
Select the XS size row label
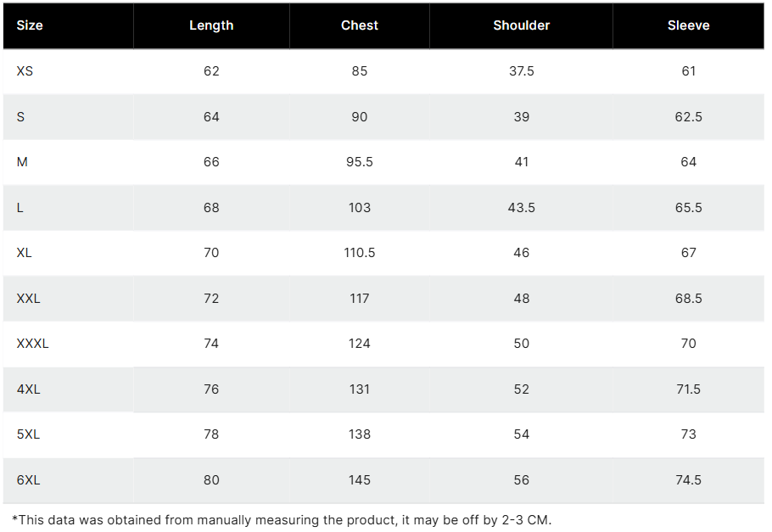coord(25,71)
